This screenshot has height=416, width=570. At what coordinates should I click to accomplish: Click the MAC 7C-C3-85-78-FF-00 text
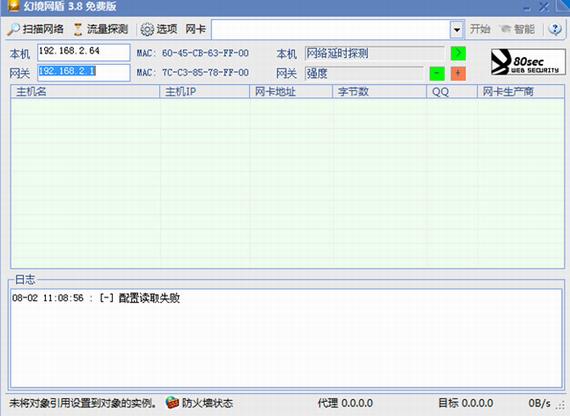193,73
